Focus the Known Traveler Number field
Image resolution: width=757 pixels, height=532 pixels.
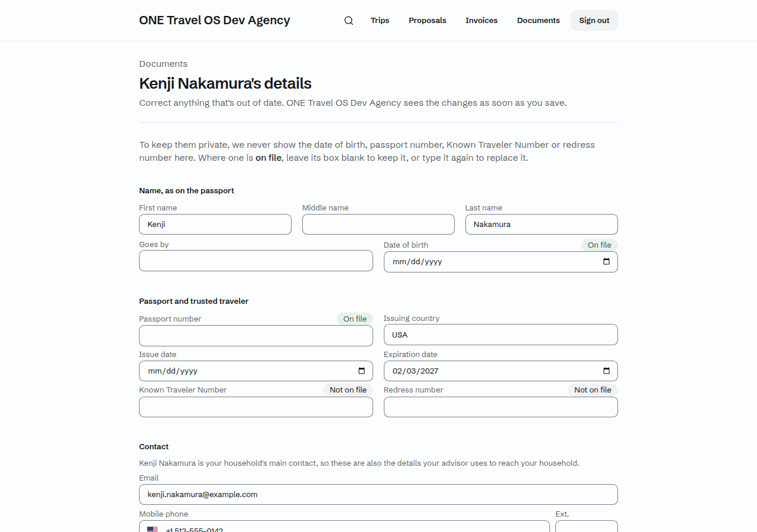click(x=256, y=407)
